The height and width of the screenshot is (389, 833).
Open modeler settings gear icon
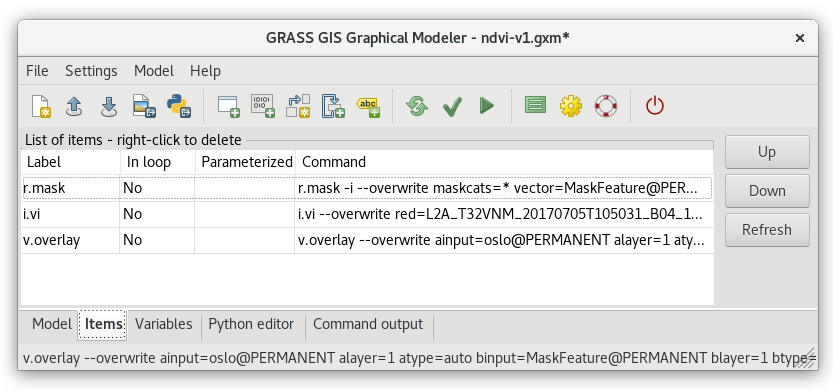[x=571, y=106]
